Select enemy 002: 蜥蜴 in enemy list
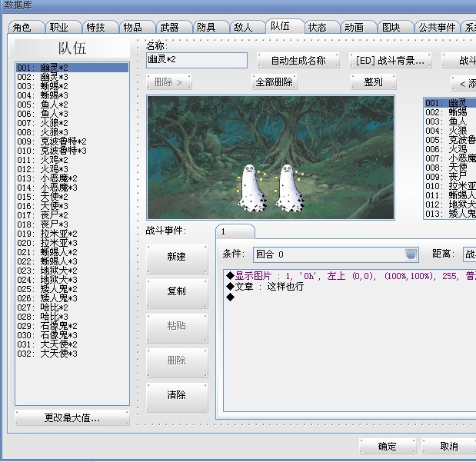 point(450,112)
